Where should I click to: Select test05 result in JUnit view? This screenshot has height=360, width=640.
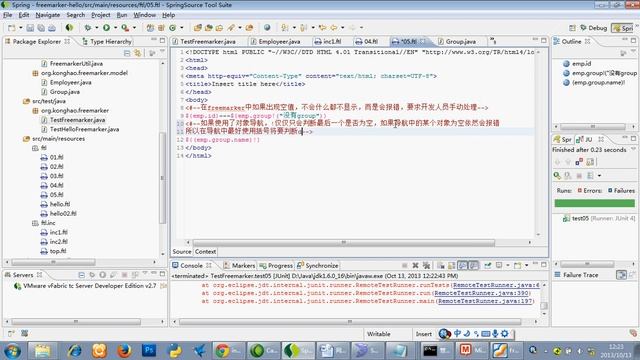click(x=599, y=218)
